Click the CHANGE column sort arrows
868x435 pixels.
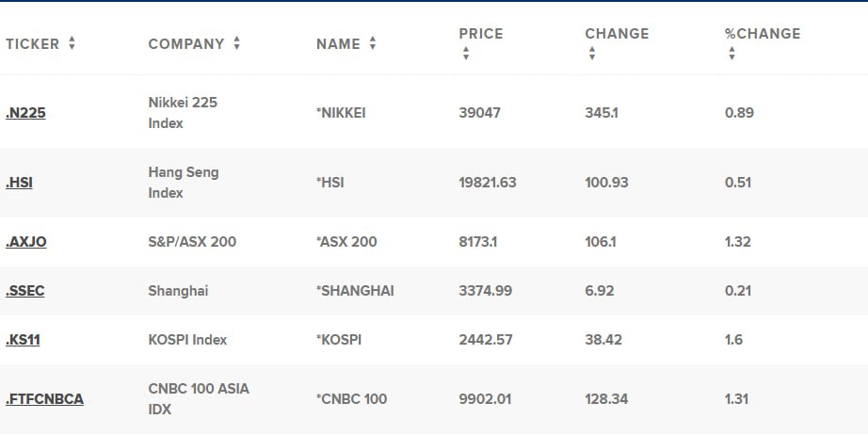coord(592,53)
